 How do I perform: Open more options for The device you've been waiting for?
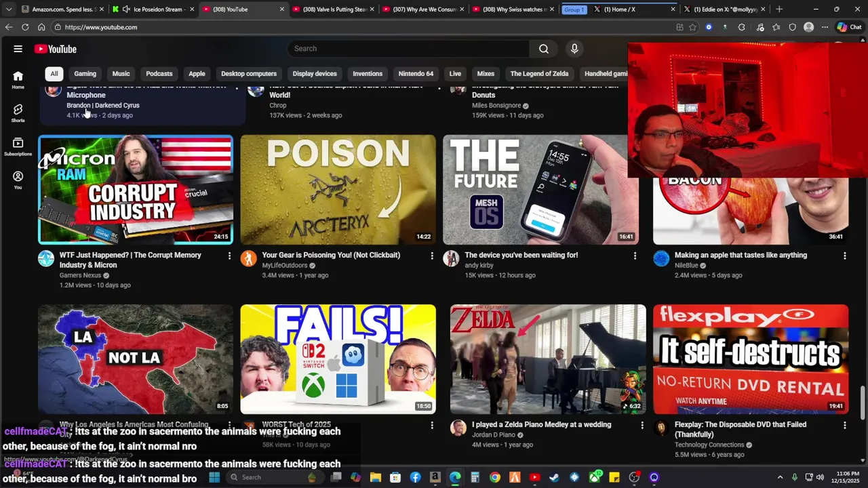(635, 256)
